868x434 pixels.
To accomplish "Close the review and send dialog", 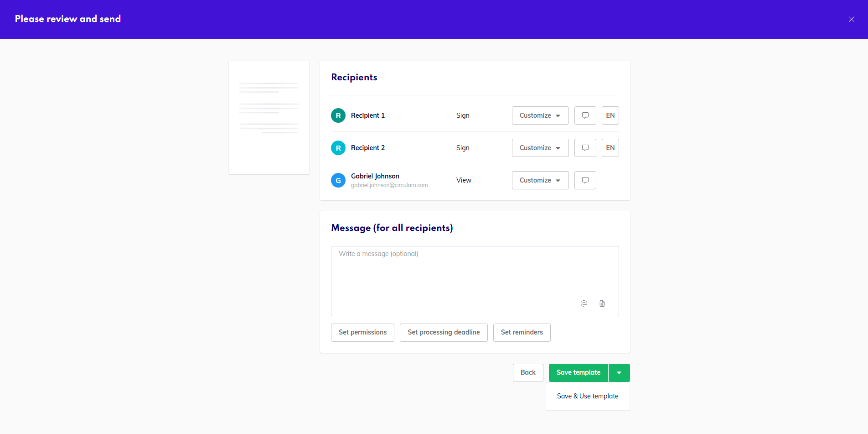I will [x=851, y=19].
